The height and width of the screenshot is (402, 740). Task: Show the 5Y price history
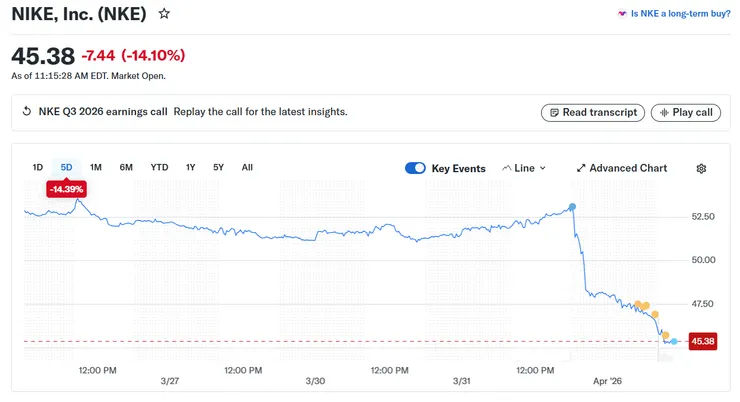218,167
